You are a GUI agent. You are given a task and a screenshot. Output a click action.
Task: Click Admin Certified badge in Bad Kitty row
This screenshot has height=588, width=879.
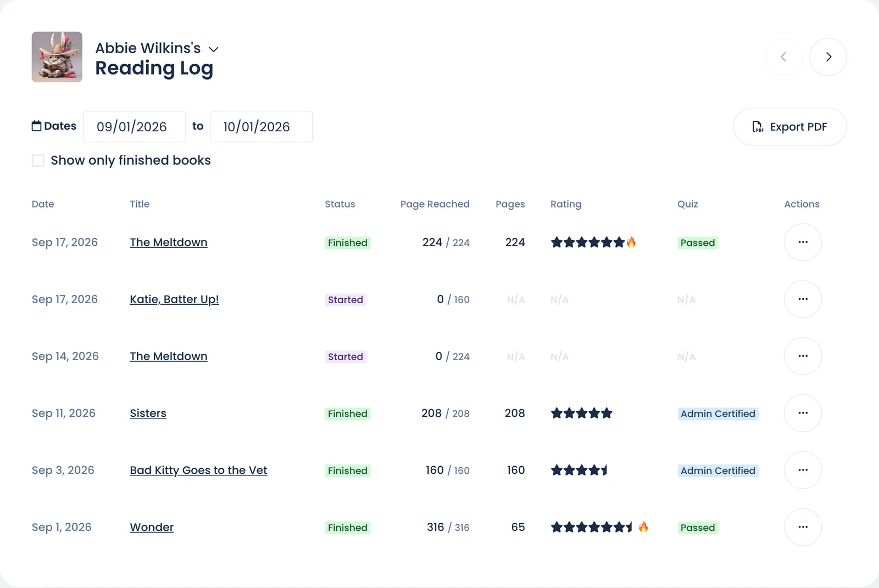pos(718,471)
